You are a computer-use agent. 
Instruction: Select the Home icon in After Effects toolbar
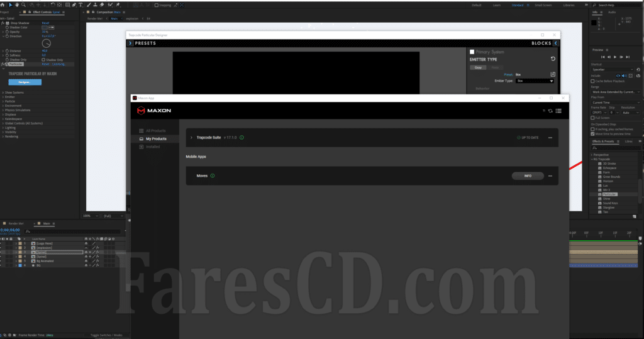[x=3, y=5]
